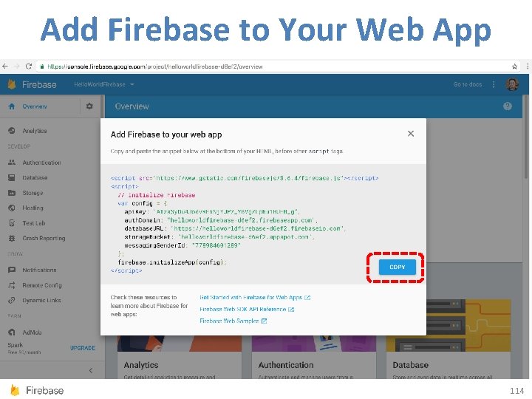Click the Go to docs link
Screen dimensions: 532x399
click(x=468, y=84)
